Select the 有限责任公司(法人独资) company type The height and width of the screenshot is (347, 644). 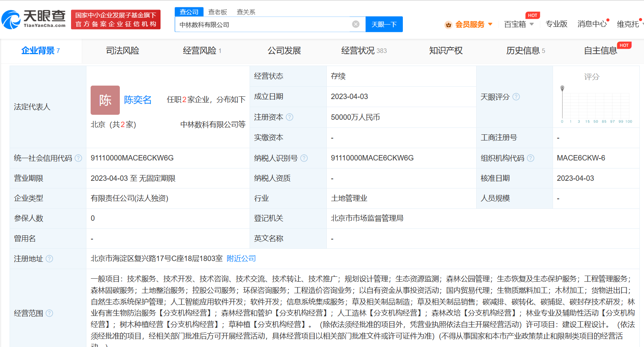tap(129, 198)
